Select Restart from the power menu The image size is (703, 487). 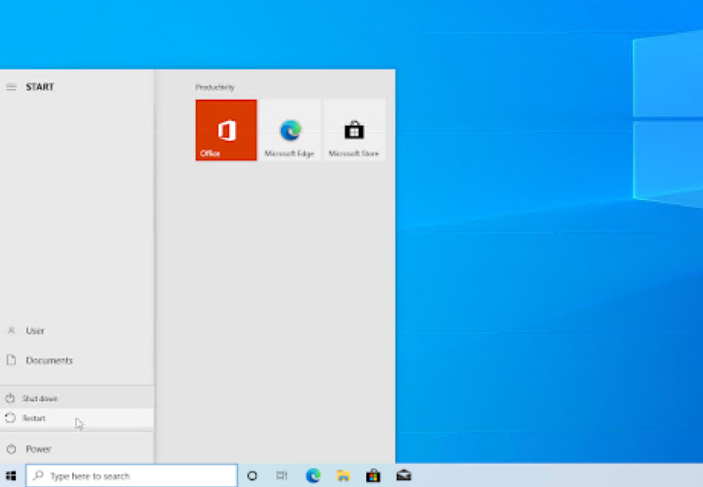point(34,418)
